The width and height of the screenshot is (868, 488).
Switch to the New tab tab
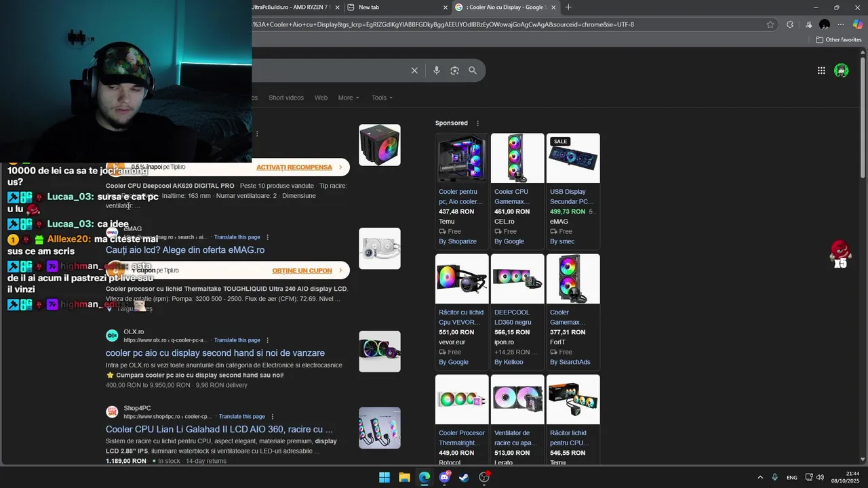point(397,7)
